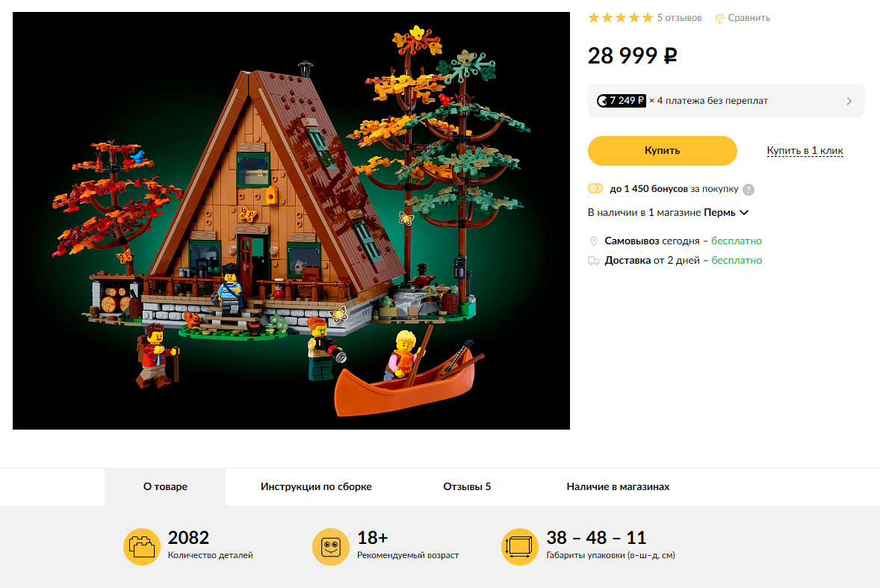This screenshot has width=880, height=588.
Task: Select the О товаре tab
Action: coord(165,487)
